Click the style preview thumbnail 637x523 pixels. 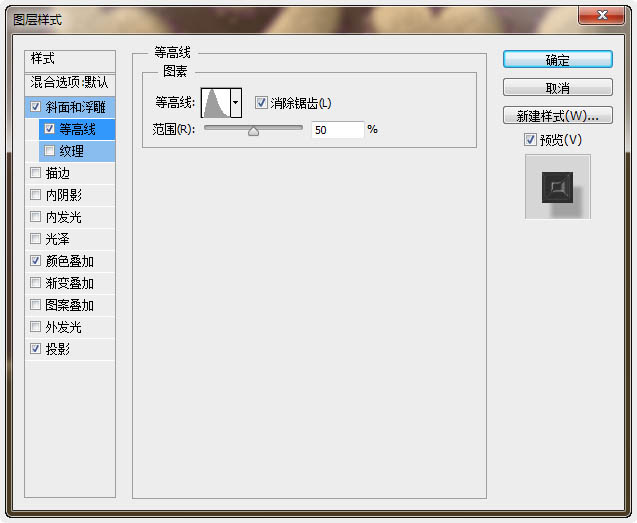(558, 187)
